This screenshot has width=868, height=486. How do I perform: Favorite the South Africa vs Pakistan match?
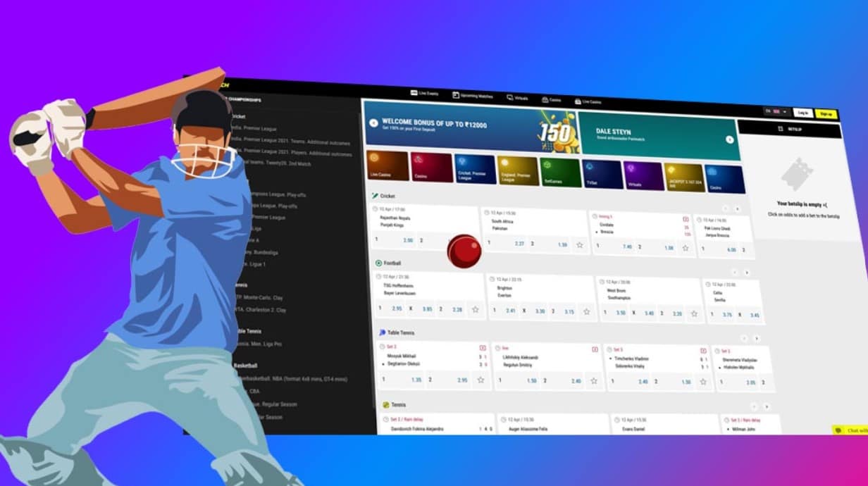pos(580,245)
